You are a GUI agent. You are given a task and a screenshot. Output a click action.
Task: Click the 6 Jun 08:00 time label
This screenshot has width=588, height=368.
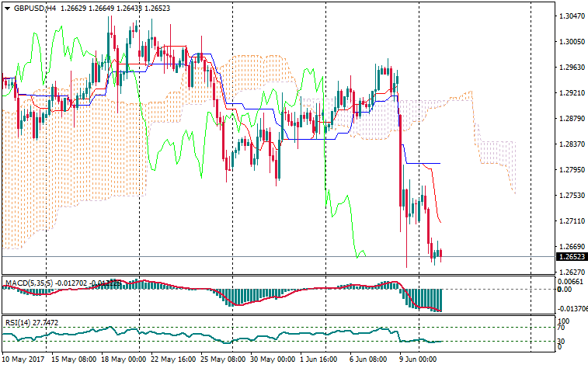[x=367, y=360]
